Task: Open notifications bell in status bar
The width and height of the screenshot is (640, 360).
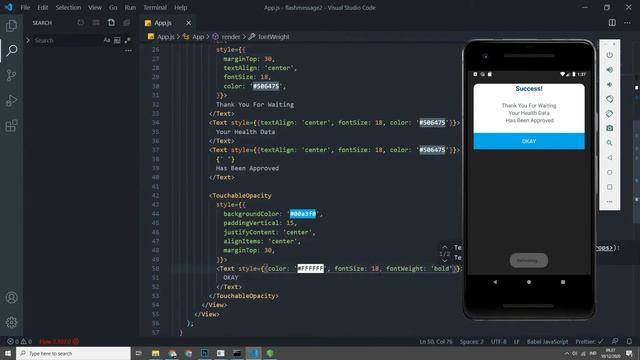Action: (x=629, y=342)
